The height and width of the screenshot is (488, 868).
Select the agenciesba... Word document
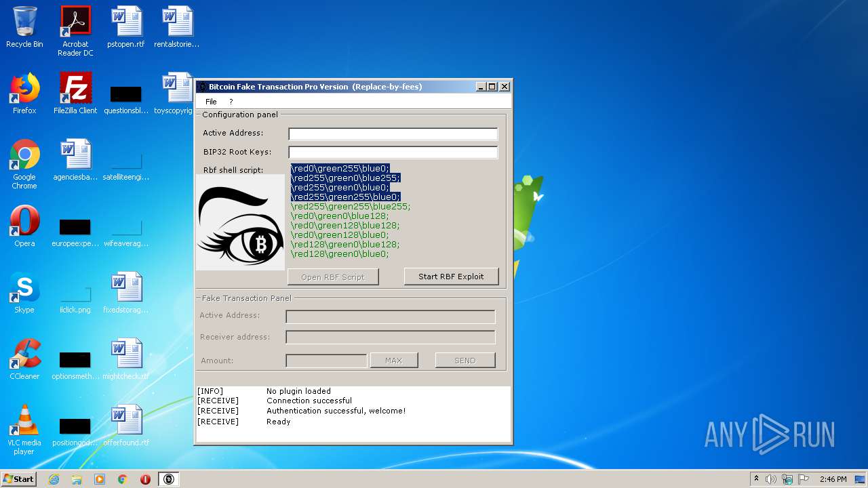[75, 160]
